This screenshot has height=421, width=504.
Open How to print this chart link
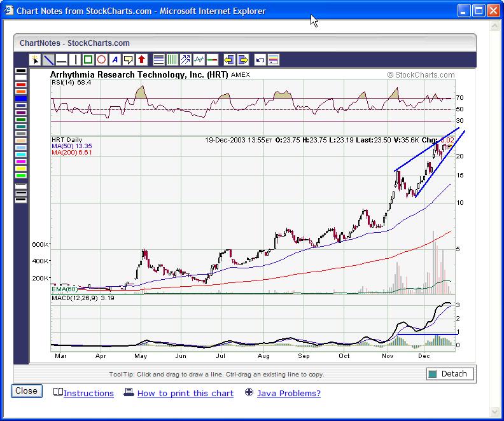pyautogui.click(x=185, y=393)
